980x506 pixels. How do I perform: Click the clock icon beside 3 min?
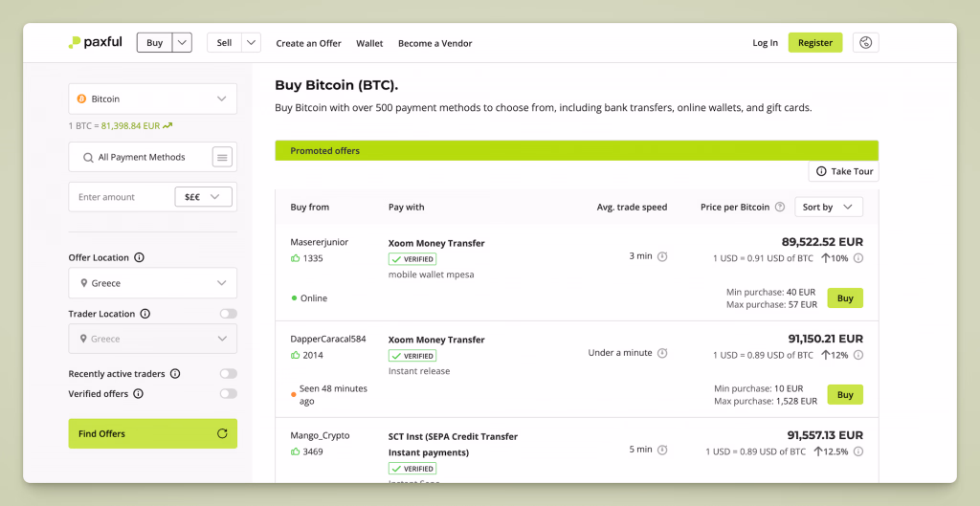[662, 256]
